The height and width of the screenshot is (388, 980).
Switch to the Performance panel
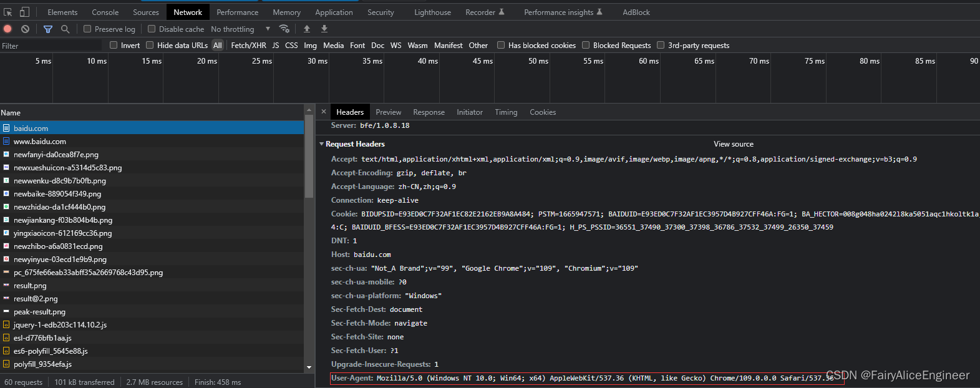[x=237, y=12]
